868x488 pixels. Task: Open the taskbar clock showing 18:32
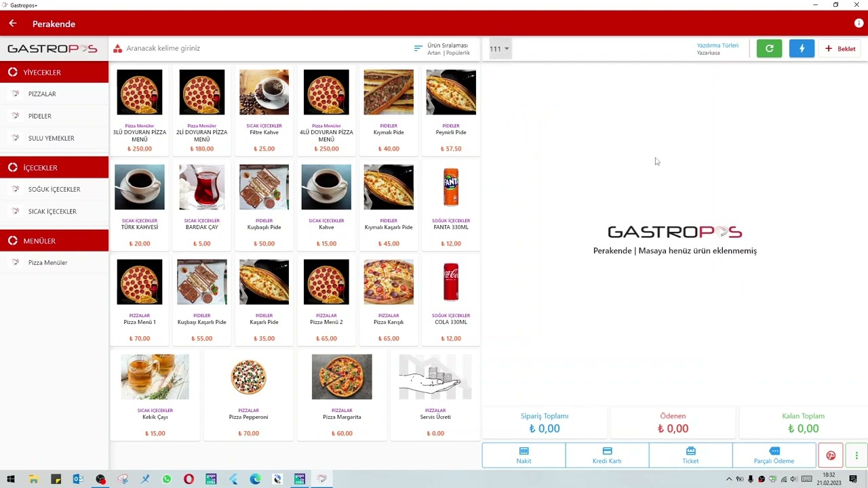(x=829, y=479)
